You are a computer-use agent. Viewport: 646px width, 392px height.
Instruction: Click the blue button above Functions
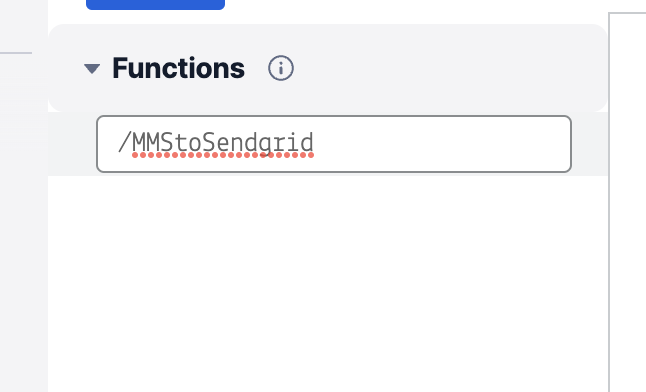155,5
